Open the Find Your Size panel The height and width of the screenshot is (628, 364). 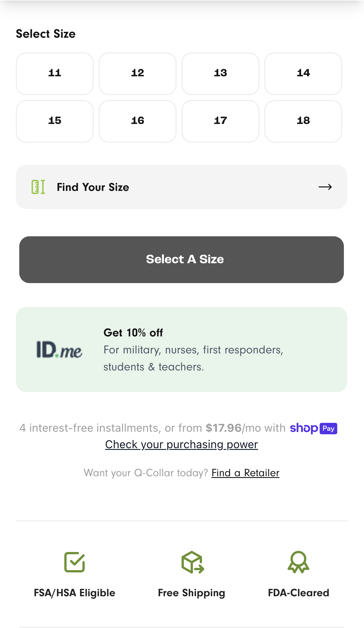click(x=181, y=187)
